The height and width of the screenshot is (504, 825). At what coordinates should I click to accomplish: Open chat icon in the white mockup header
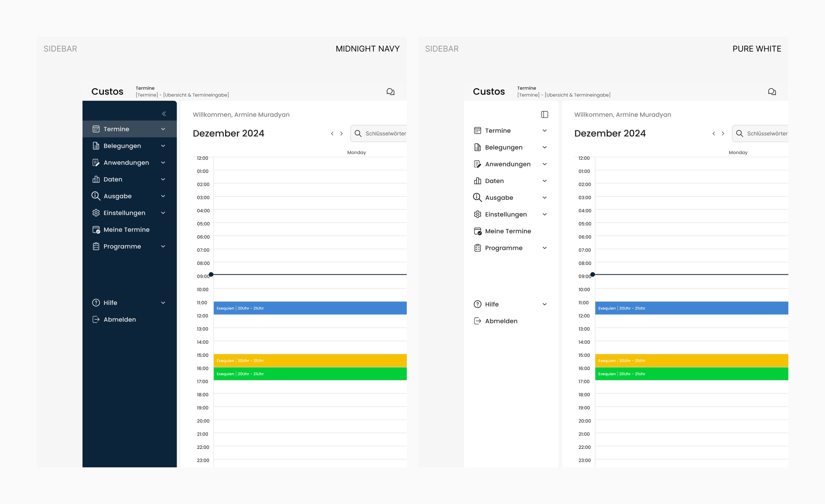[x=772, y=92]
